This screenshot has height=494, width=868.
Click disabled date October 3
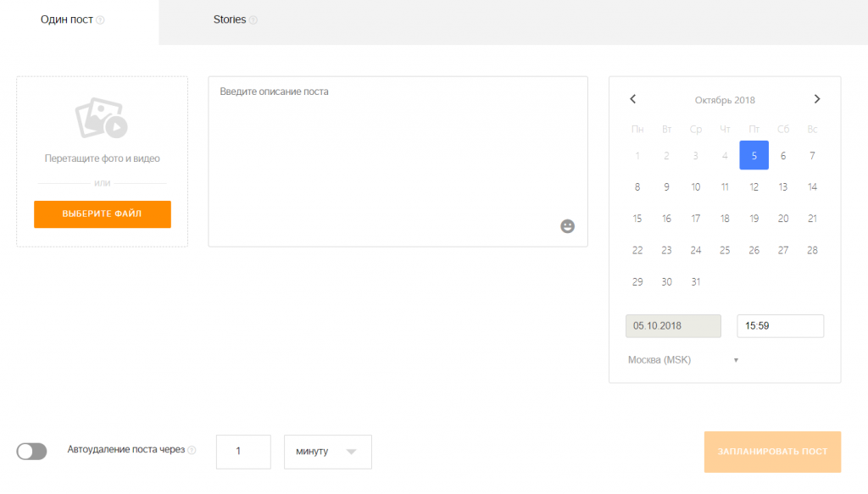pyautogui.click(x=696, y=155)
